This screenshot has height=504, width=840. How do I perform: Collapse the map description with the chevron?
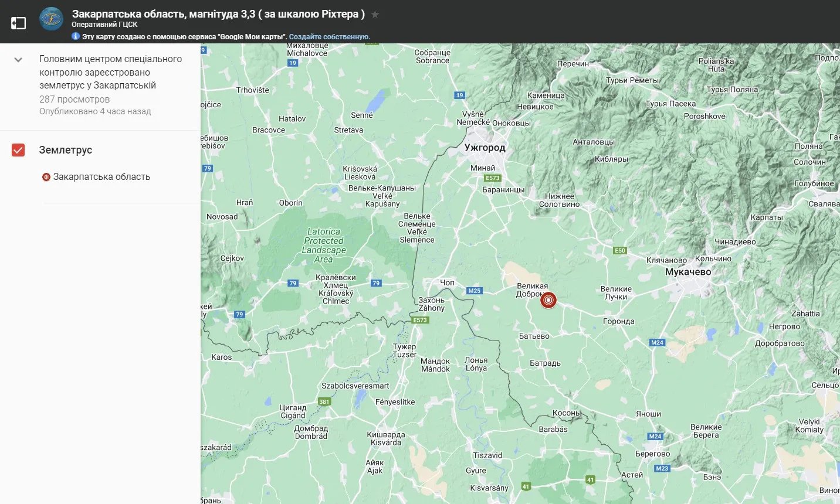click(x=18, y=59)
